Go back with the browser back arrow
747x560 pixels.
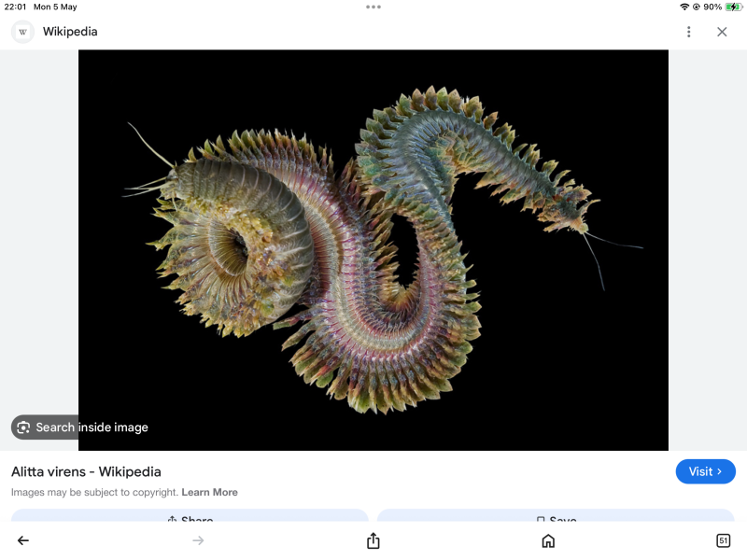[x=22, y=540]
